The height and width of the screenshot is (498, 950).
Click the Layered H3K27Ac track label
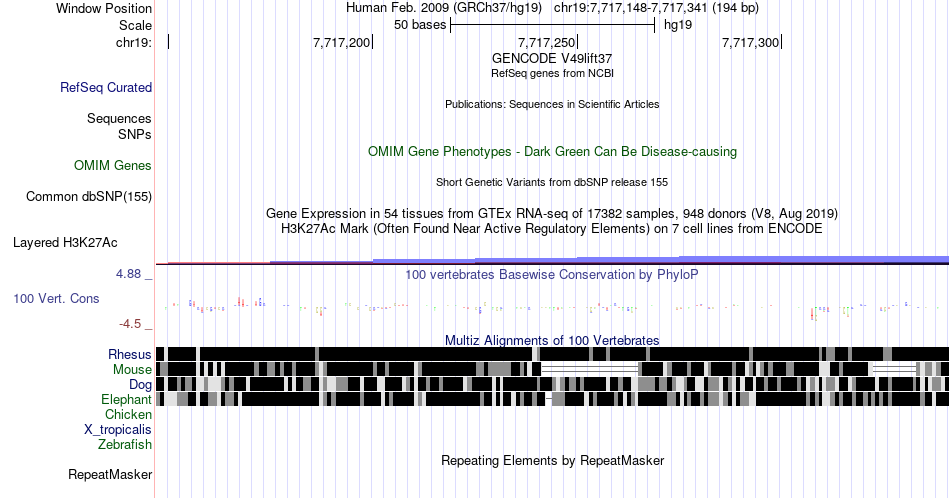pyautogui.click(x=65, y=242)
